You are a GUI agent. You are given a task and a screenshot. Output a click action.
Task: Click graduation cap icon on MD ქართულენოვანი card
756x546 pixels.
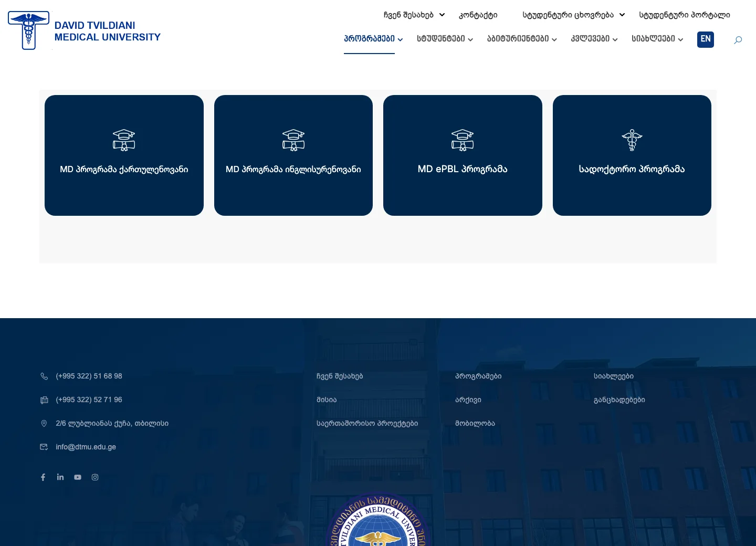124,140
